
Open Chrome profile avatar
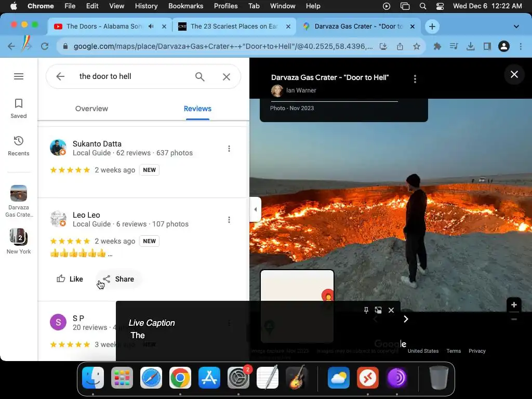point(504,46)
